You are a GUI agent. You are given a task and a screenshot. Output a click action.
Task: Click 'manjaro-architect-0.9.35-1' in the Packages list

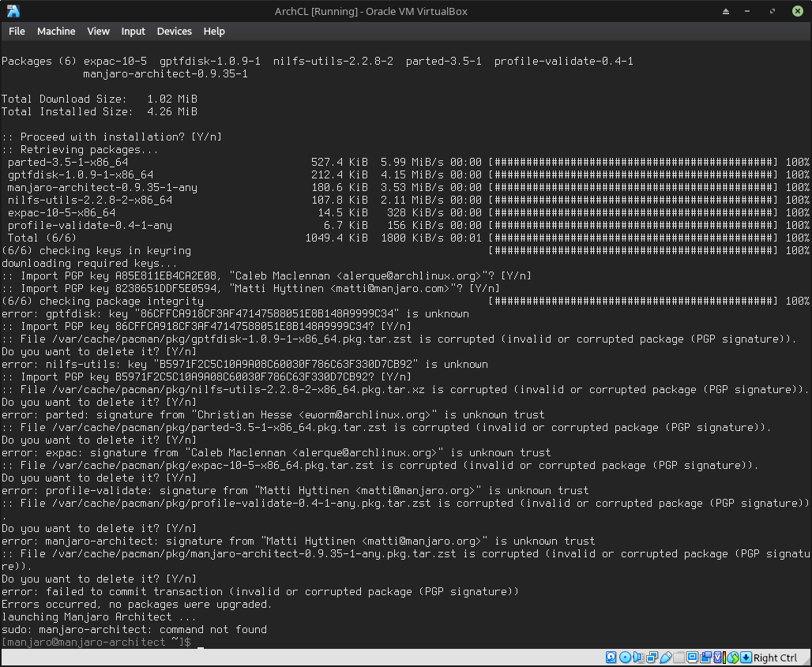tap(165, 74)
